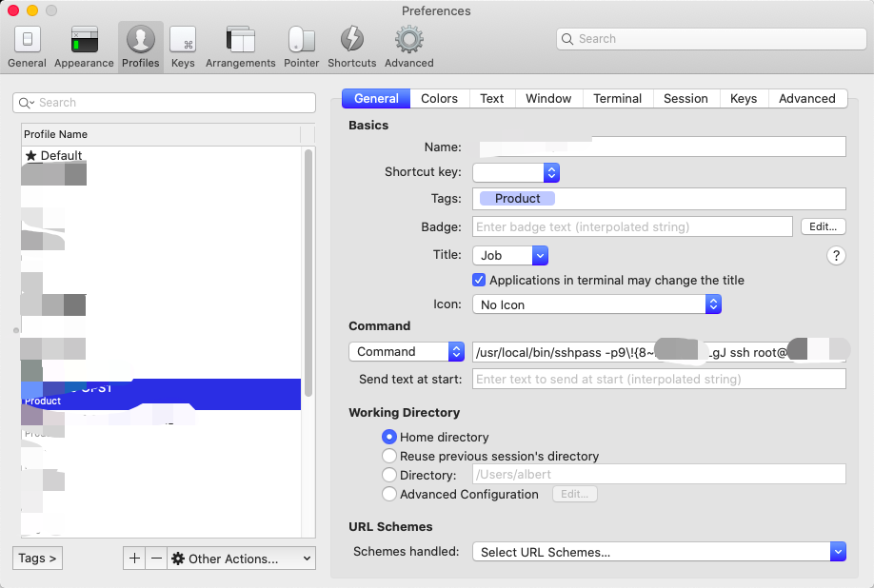Click the Send text at start field
Image resolution: width=874 pixels, height=588 pixels.
(x=659, y=380)
